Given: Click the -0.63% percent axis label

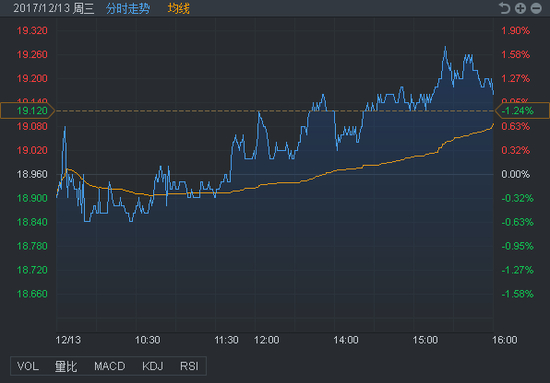Looking at the screenshot, I should (517, 222).
